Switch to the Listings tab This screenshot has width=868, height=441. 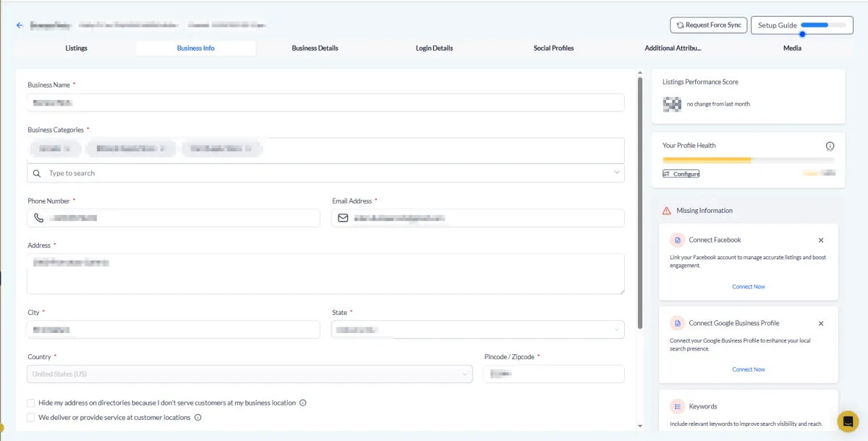click(x=76, y=49)
